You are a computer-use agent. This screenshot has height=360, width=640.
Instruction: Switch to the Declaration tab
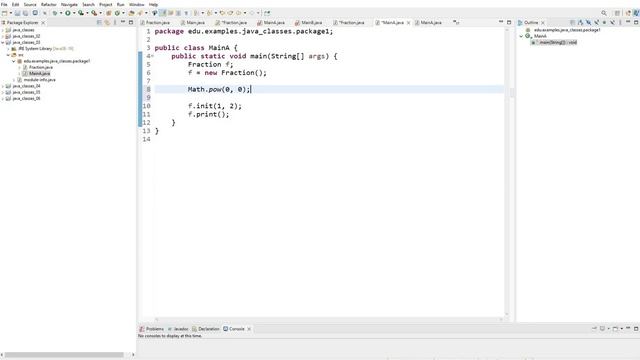206,329
